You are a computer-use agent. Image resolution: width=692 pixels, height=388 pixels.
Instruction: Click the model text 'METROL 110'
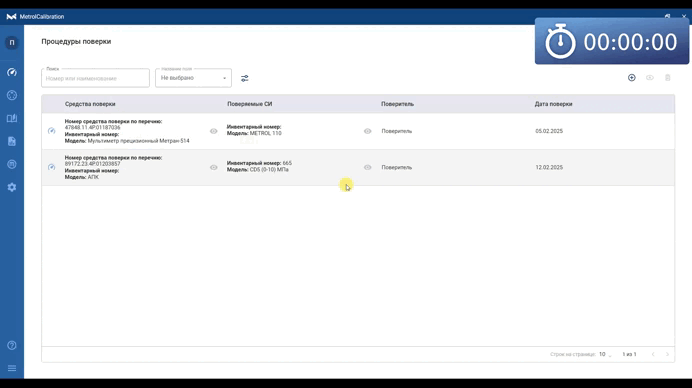[266, 133]
